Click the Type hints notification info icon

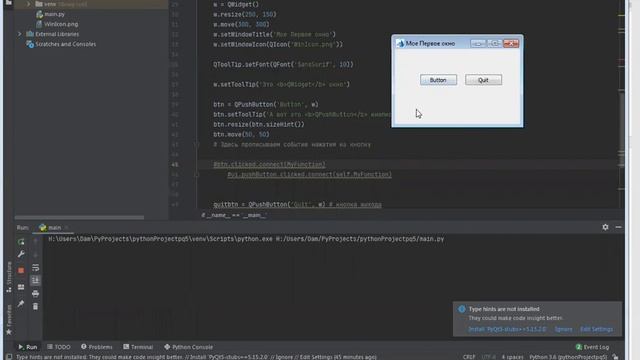(x=462, y=309)
